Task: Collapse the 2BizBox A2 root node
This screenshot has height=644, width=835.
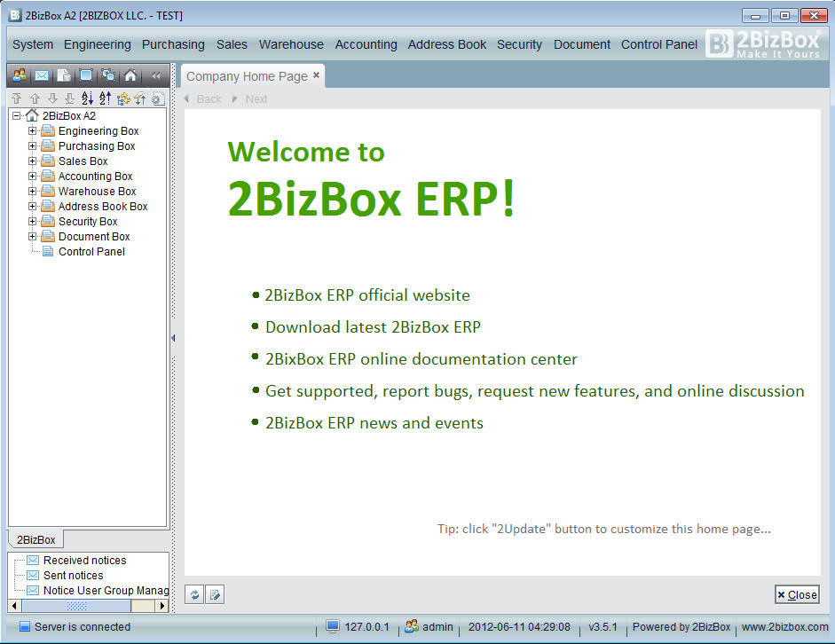Action: click(17, 115)
